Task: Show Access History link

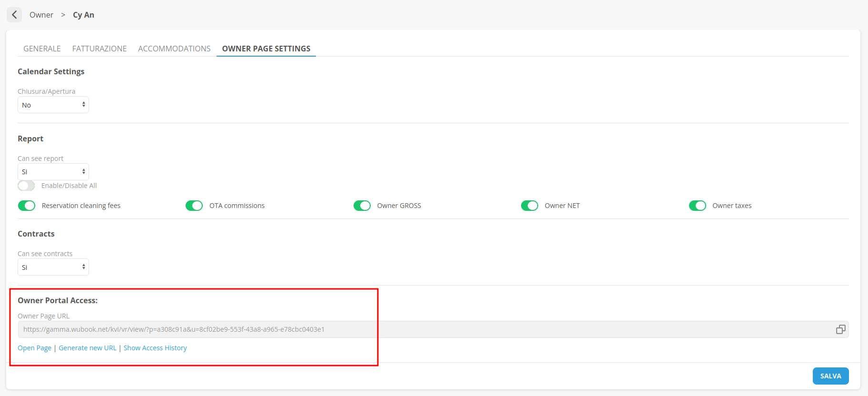Action: click(155, 348)
